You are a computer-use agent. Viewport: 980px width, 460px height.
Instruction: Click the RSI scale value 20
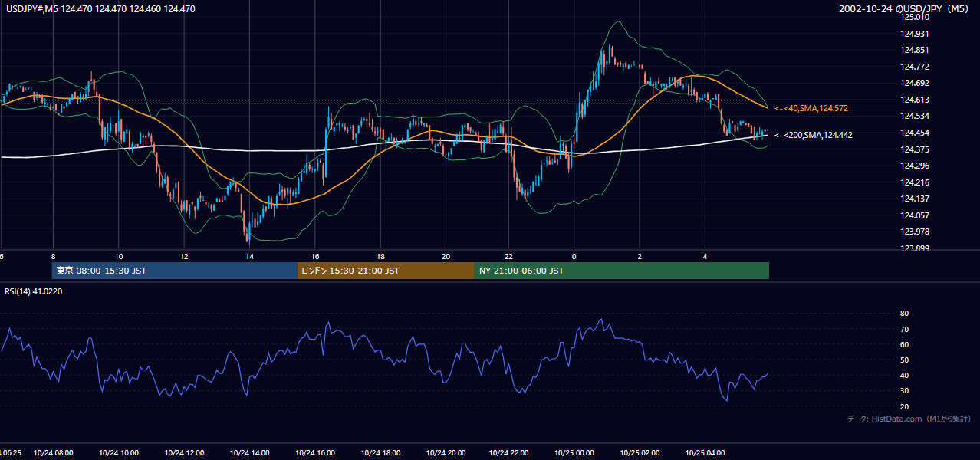tap(904, 406)
